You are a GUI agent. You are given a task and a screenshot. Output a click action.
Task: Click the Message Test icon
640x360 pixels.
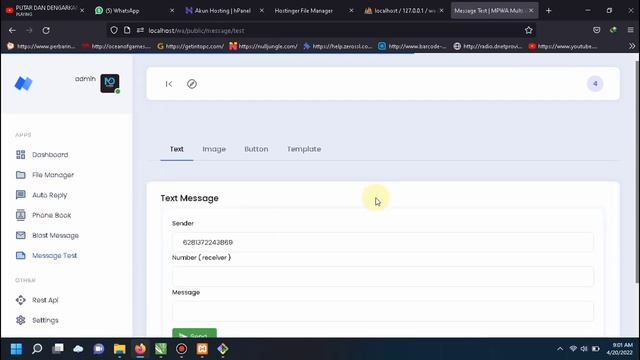tap(20, 256)
